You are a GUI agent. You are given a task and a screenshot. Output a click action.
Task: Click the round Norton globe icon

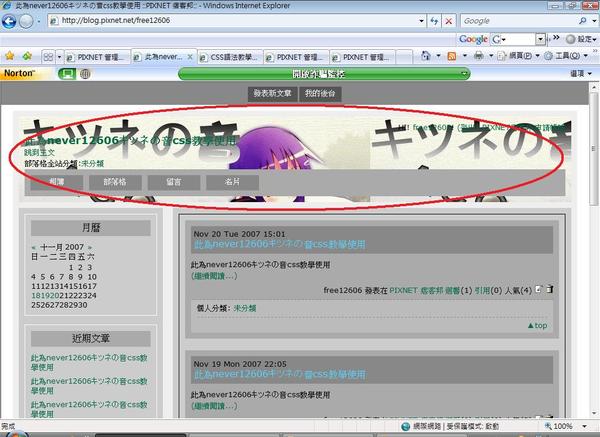point(85,73)
